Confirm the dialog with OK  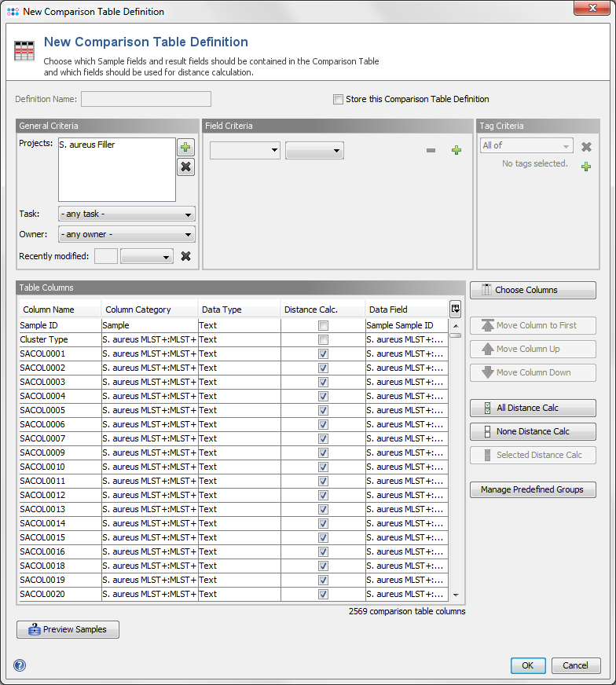pyautogui.click(x=528, y=665)
